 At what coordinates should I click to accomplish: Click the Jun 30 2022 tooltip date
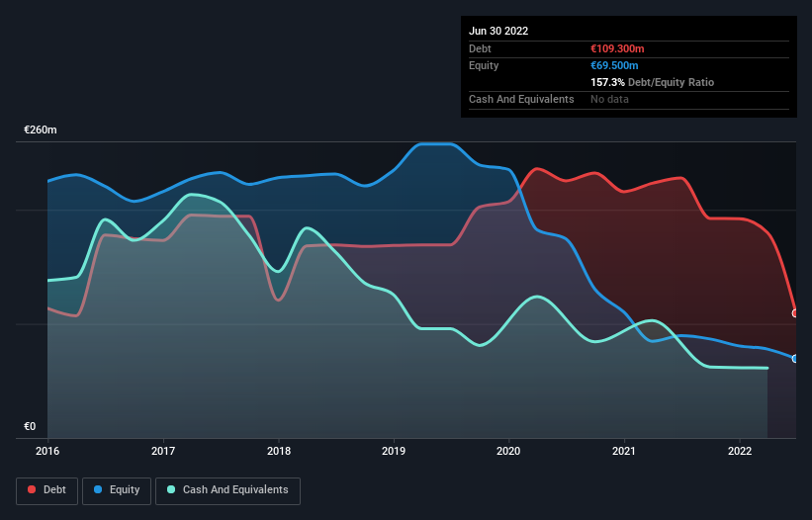pos(498,31)
